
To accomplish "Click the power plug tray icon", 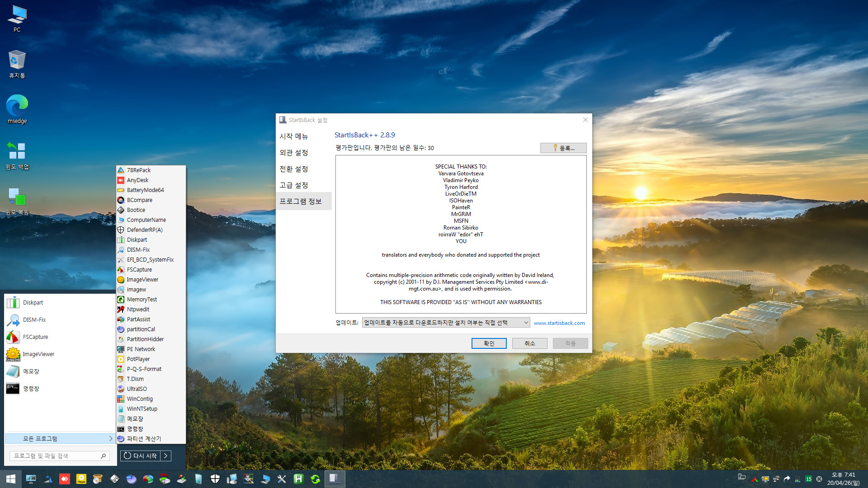I will pyautogui.click(x=765, y=479).
